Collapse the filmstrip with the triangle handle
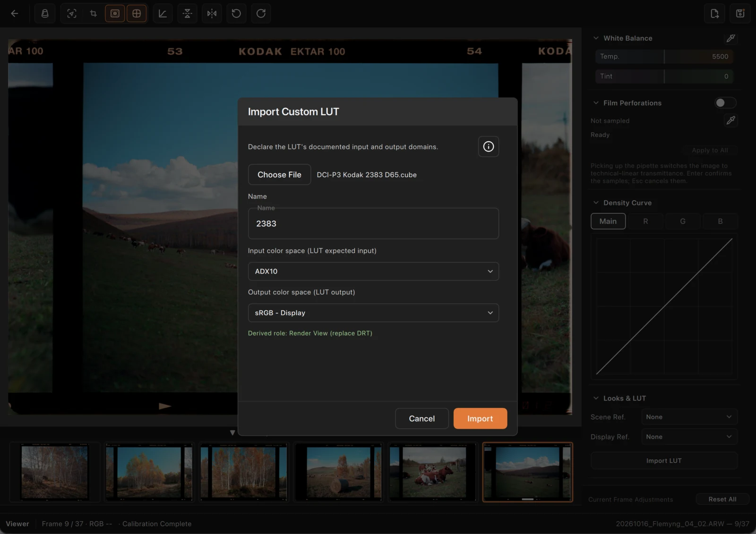The width and height of the screenshot is (756, 534). [x=232, y=432]
